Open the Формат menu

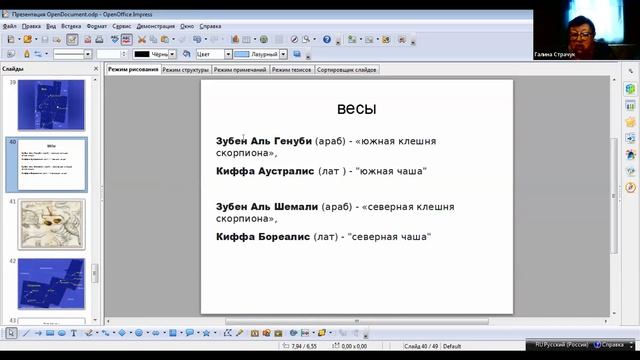[x=97, y=26]
